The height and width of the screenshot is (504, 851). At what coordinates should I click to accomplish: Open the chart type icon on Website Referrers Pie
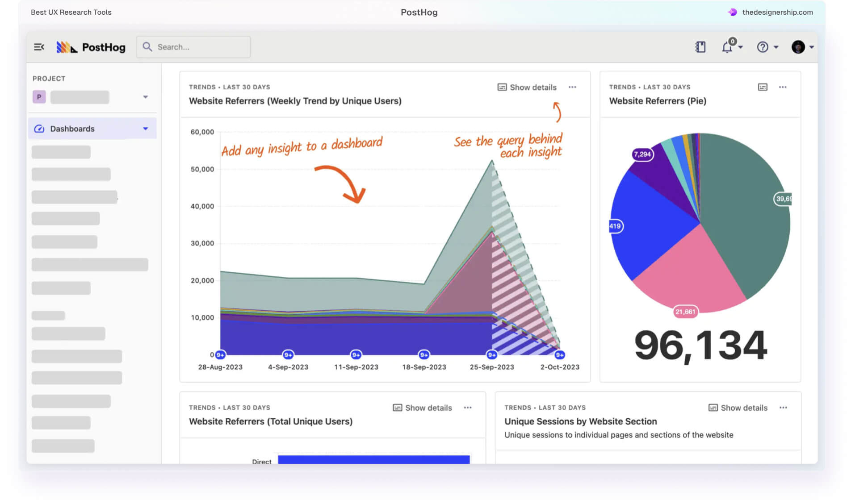coord(763,87)
